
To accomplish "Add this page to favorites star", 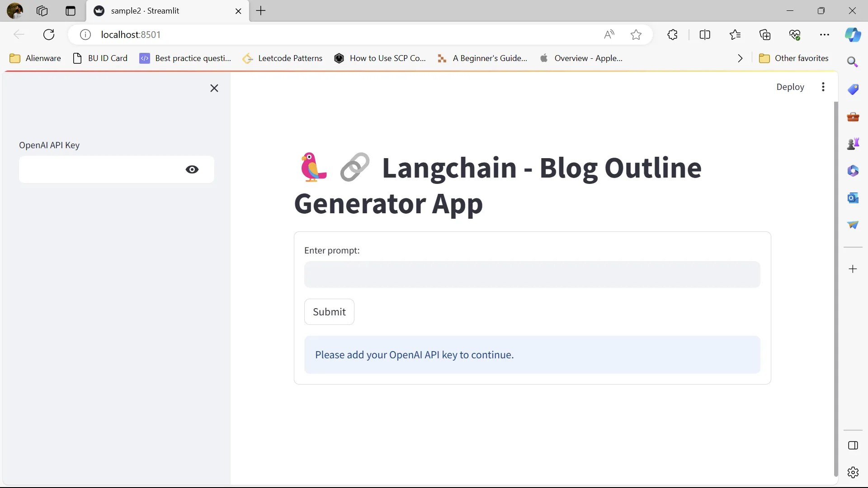I will click(636, 35).
